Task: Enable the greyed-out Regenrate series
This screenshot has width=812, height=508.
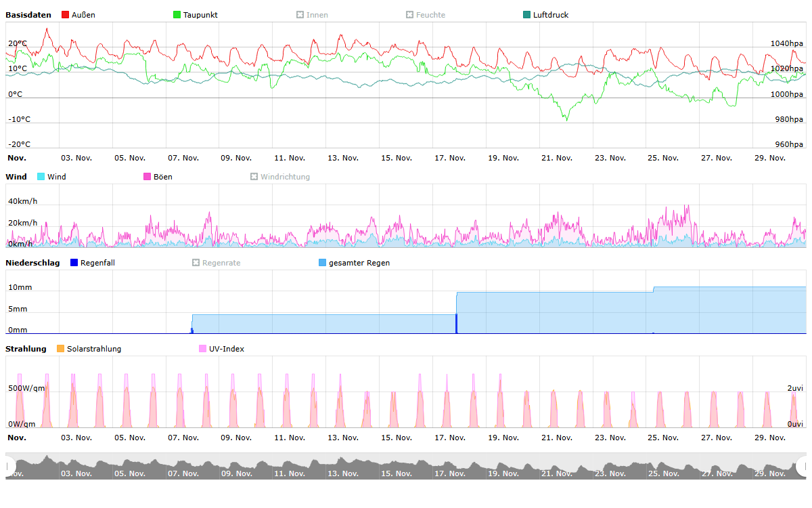Action: (196, 263)
